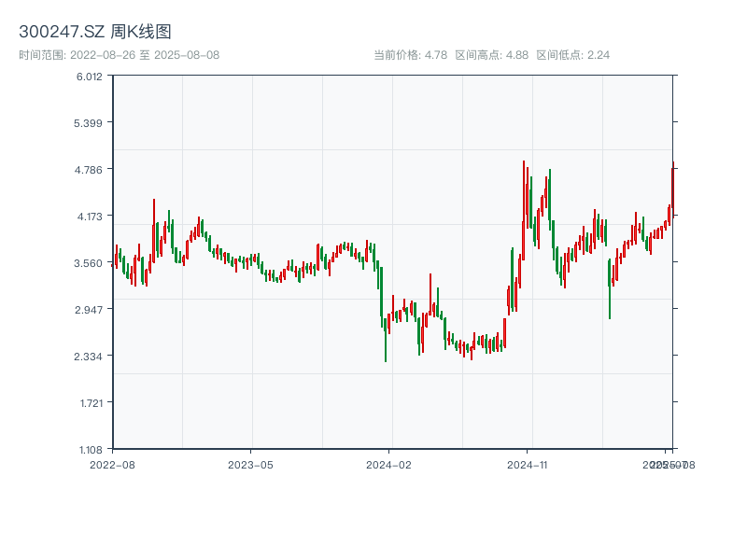The image size is (747, 560).
Task: Select the 2023-05 x-axis date label
Action: click(251, 464)
